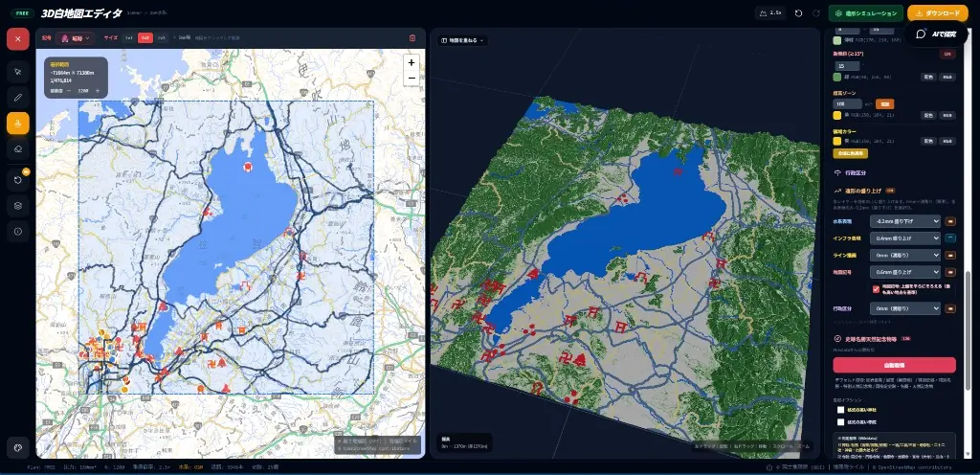Open the layers panel icon
The width and height of the screenshot is (980, 475).
(17, 206)
